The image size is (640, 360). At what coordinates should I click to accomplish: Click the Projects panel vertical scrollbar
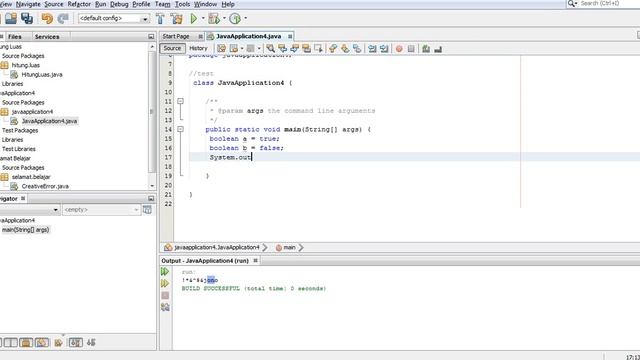click(152, 111)
